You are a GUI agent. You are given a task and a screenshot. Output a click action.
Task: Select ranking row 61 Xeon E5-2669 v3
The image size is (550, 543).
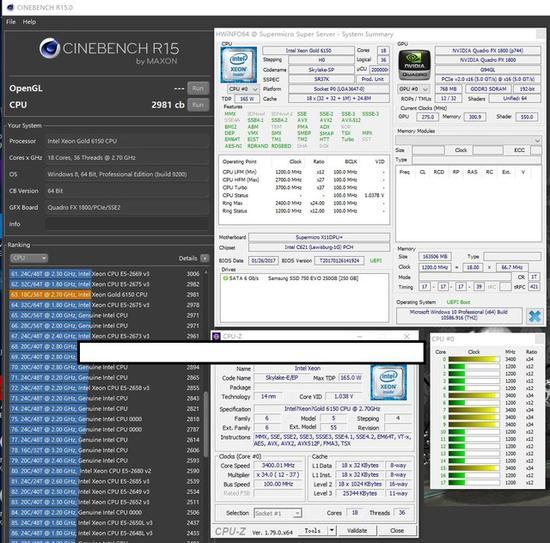pyautogui.click(x=105, y=274)
